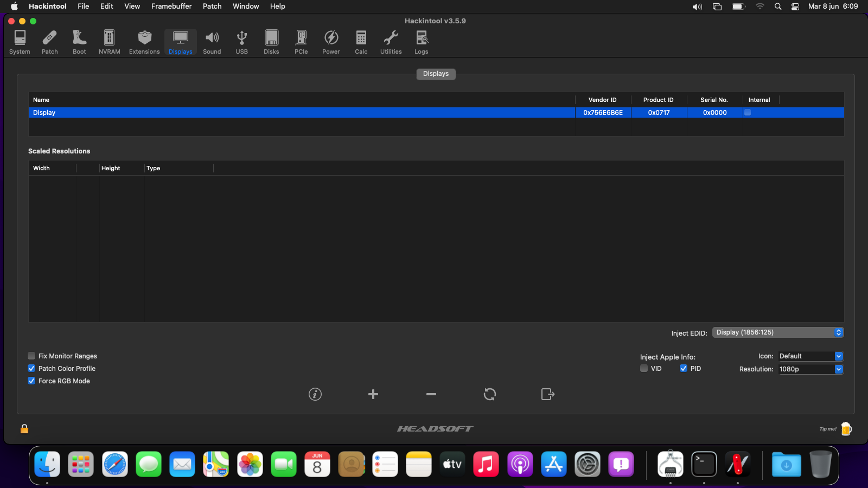This screenshot has height=488, width=868.
Task: Show the Extensions section
Action: (x=144, y=42)
